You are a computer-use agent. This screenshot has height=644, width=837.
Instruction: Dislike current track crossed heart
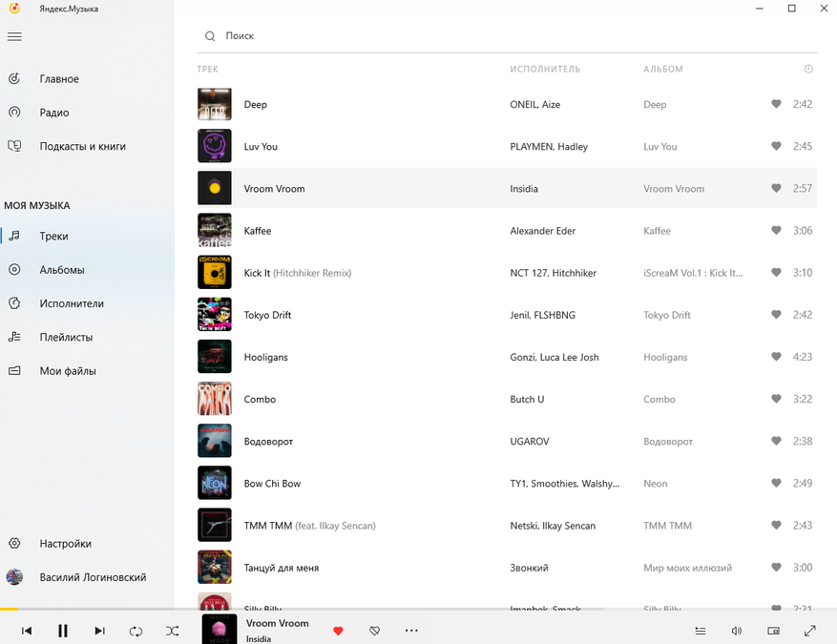click(375, 632)
